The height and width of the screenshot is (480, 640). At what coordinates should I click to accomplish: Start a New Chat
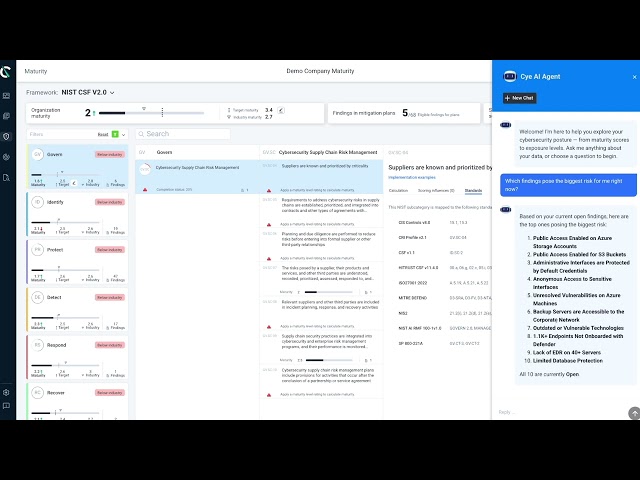click(519, 98)
